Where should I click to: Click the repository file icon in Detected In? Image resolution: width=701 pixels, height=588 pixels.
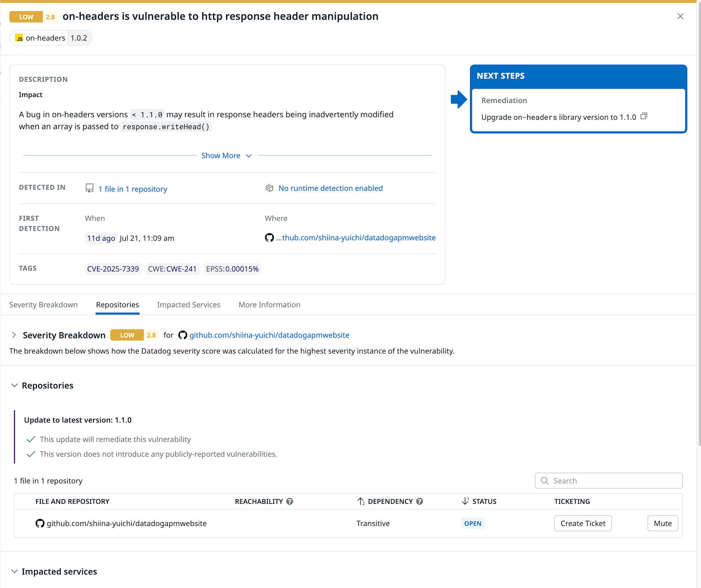point(89,188)
